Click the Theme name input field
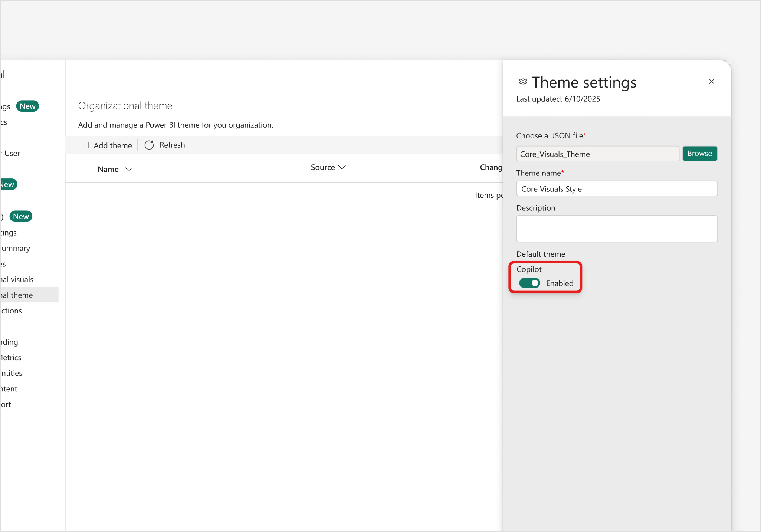 [x=616, y=189]
